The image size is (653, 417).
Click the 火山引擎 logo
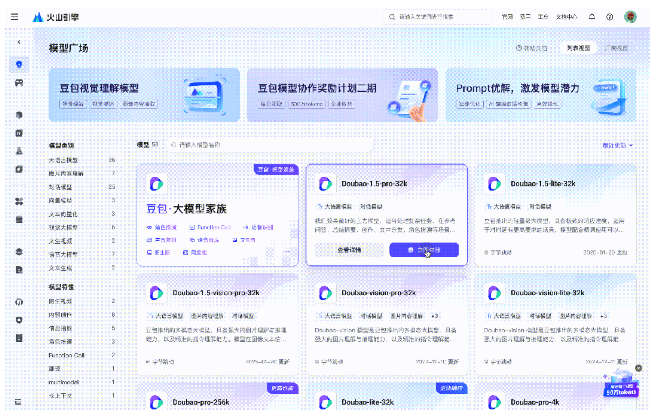pyautogui.click(x=56, y=17)
